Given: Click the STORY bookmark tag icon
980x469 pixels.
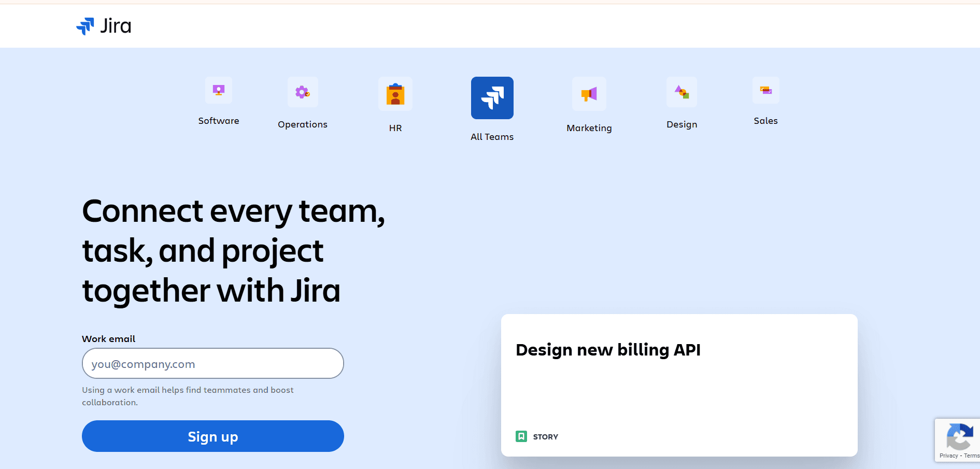Looking at the screenshot, I should tap(522, 436).
